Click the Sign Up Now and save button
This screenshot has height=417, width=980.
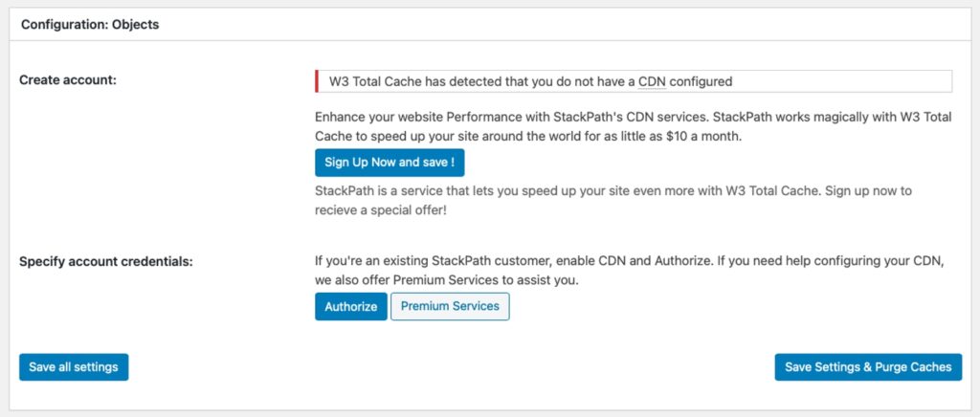(x=390, y=163)
